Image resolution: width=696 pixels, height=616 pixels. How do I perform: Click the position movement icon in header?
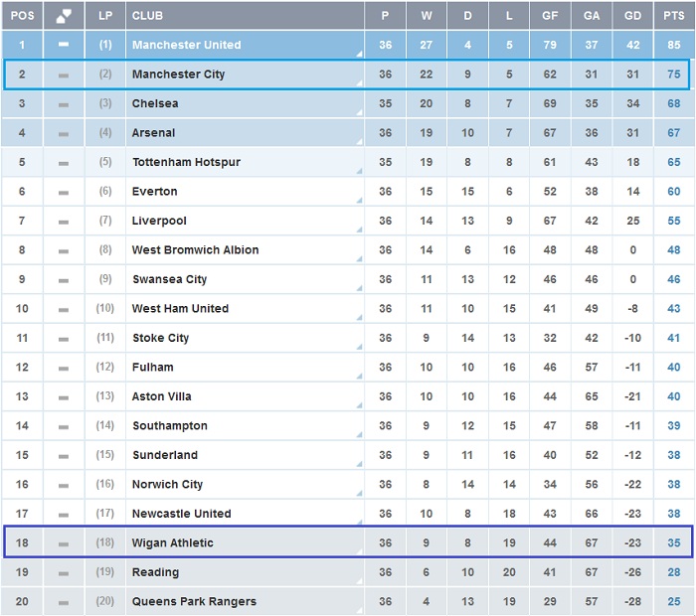point(64,16)
